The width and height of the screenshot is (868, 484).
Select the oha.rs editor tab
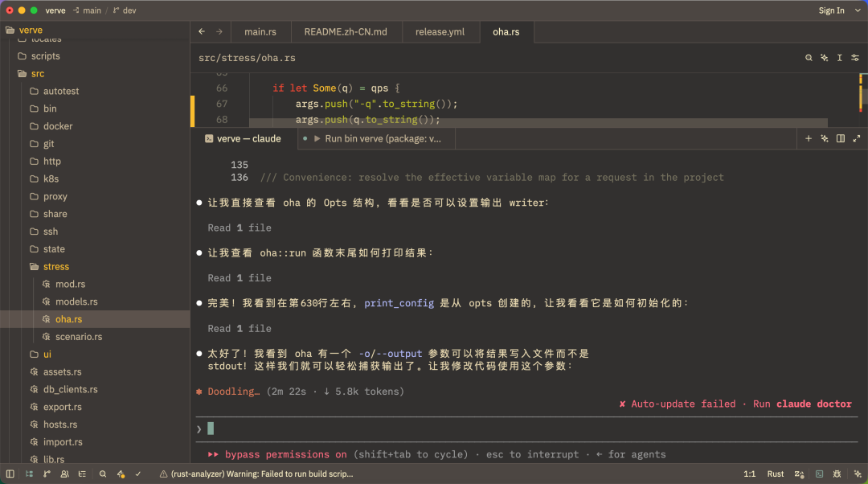[x=506, y=32]
